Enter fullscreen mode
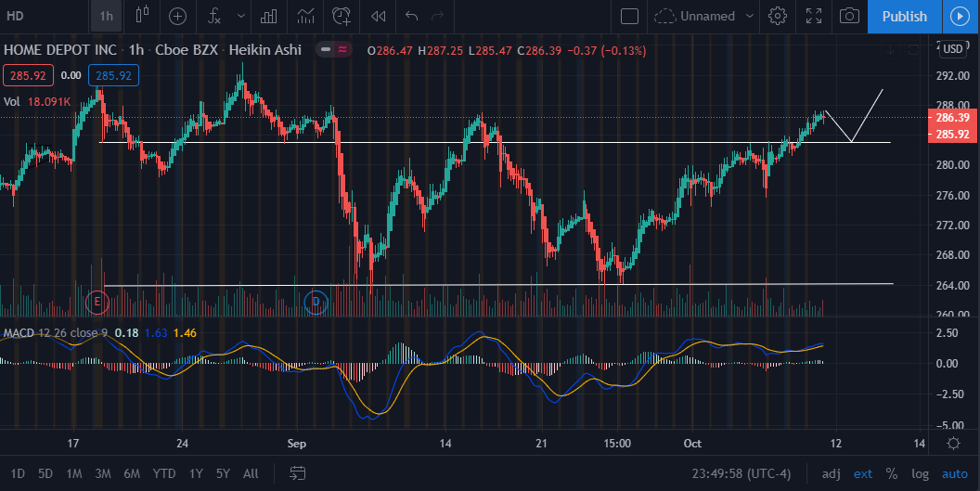Viewport: 980px width, 491px height. coord(814,17)
